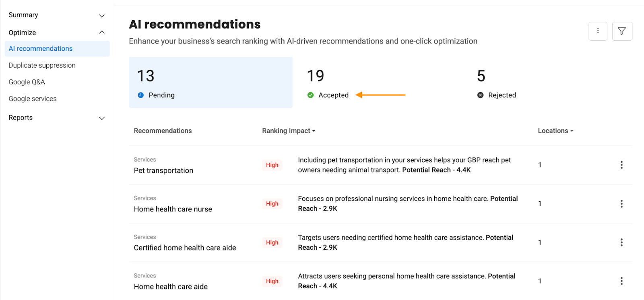Click the green Accepted checkmark icon
The height and width of the screenshot is (300, 644).
click(310, 95)
